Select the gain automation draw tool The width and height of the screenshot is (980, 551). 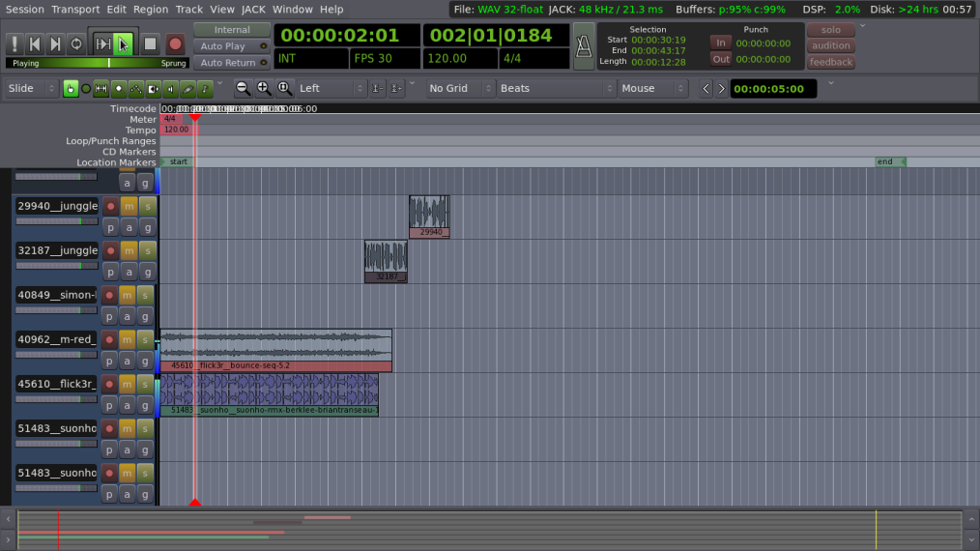pyautogui.click(x=135, y=89)
